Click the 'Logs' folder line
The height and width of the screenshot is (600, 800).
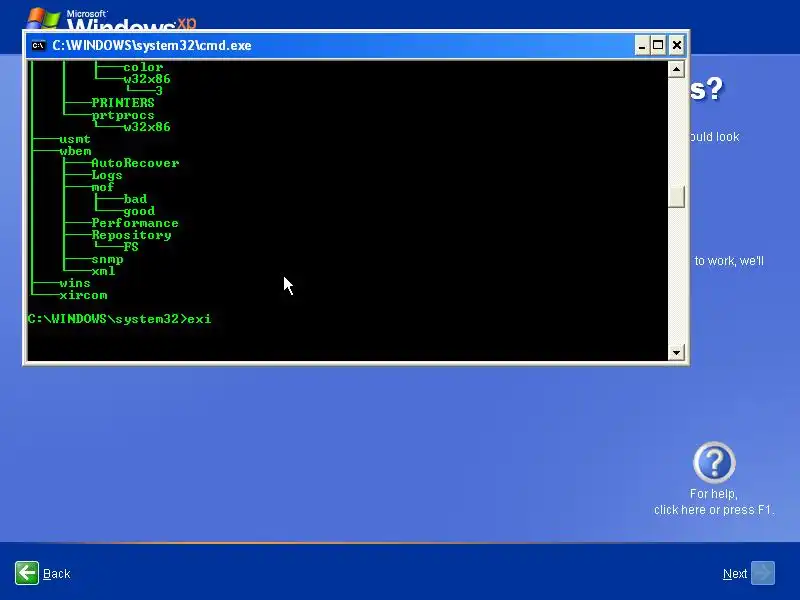click(107, 175)
